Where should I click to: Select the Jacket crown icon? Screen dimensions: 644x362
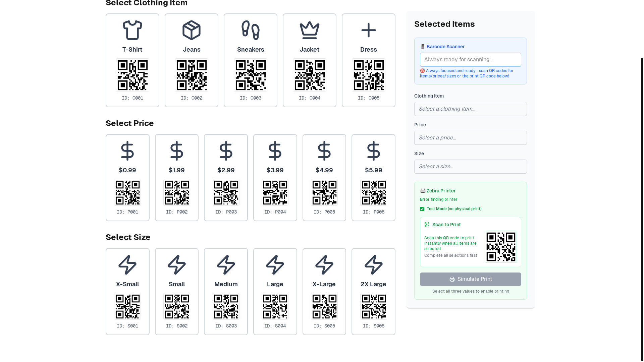click(x=310, y=30)
